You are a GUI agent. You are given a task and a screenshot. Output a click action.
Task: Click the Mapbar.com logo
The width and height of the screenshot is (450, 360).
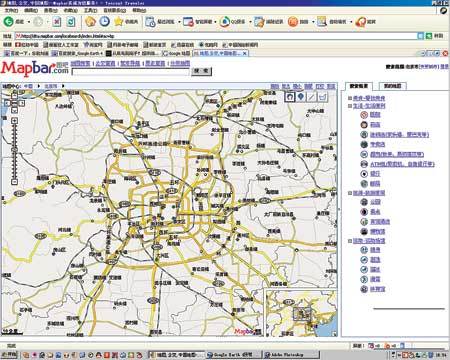(x=35, y=68)
